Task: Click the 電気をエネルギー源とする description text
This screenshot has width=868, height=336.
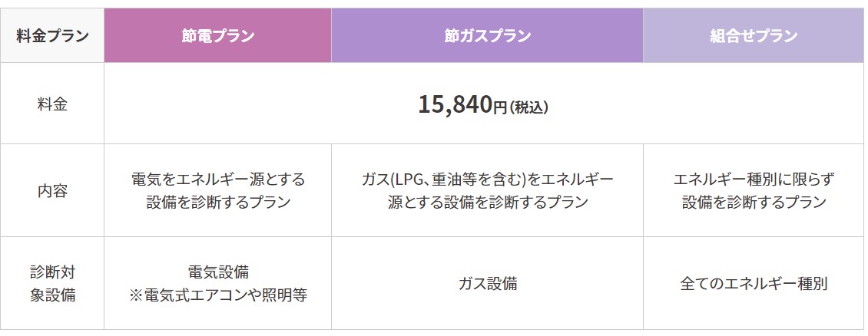Action: tap(218, 179)
